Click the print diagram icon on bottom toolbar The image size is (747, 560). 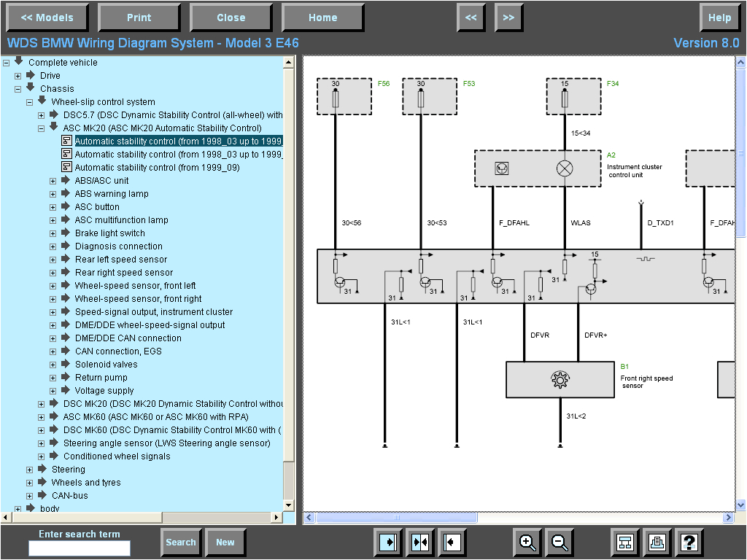coord(655,542)
